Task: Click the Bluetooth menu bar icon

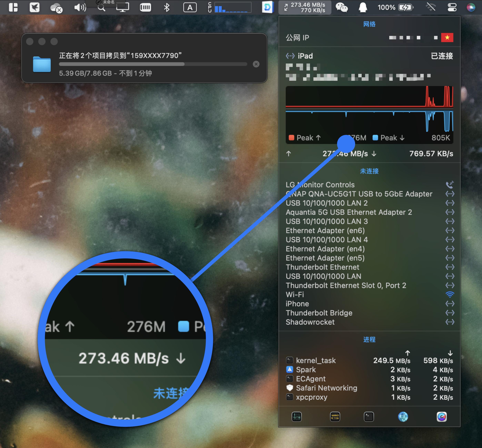Action: pyautogui.click(x=167, y=7)
